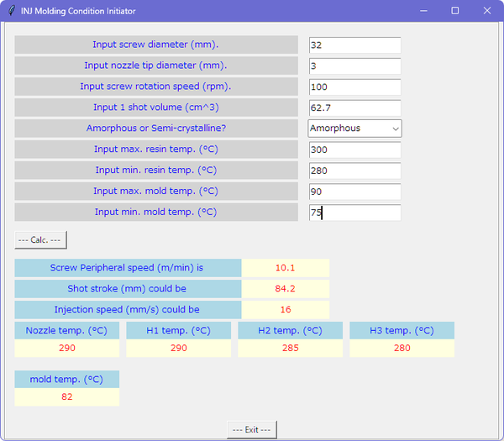
Task: Maximize the INJ Molding Condition Initiator window
Action: tap(454, 11)
